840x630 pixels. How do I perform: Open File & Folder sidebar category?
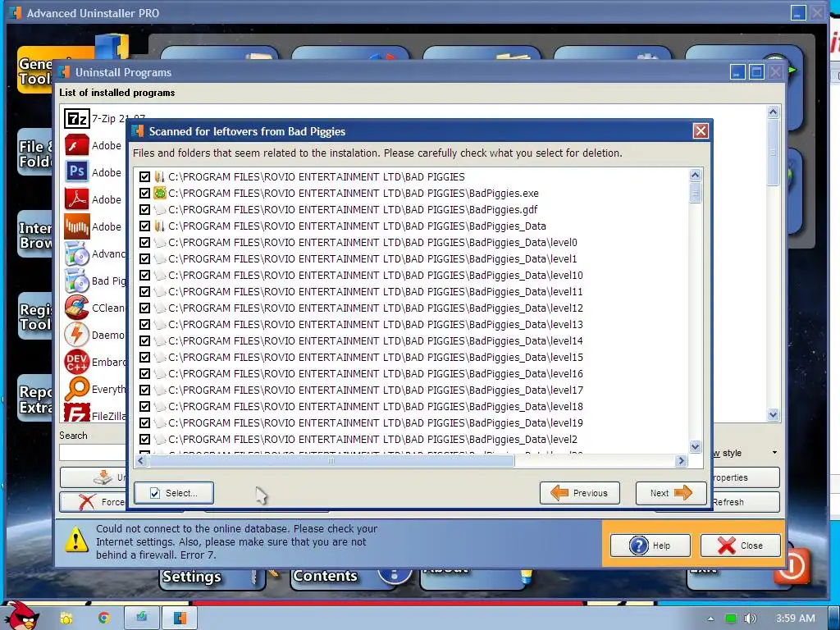click(35, 153)
